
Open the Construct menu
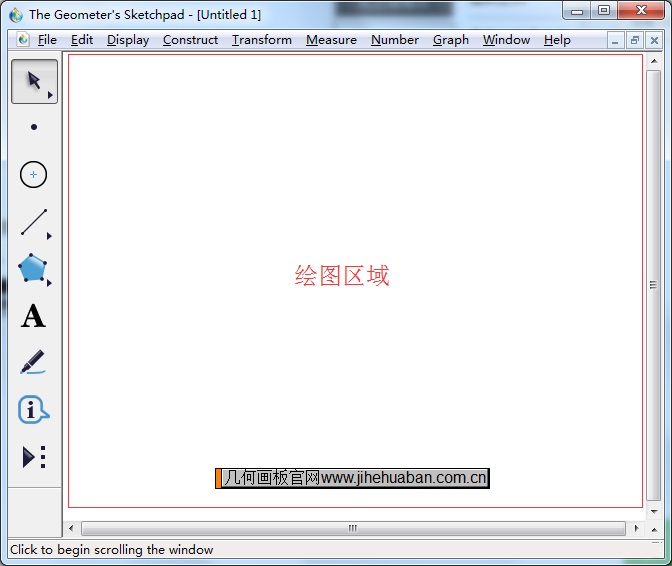[190, 40]
